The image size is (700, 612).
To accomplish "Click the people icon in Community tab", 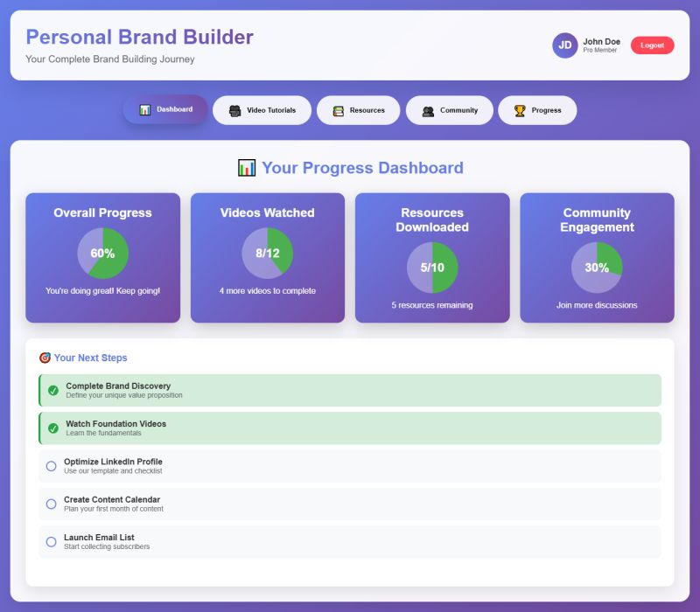I will click(428, 111).
